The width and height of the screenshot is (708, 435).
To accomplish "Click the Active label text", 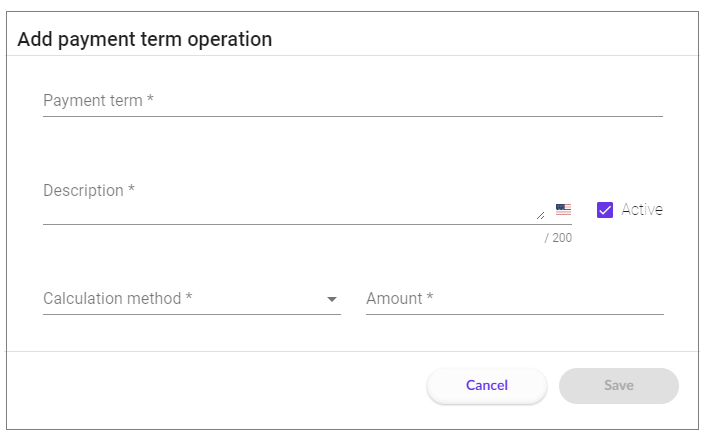I will pyautogui.click(x=641, y=210).
